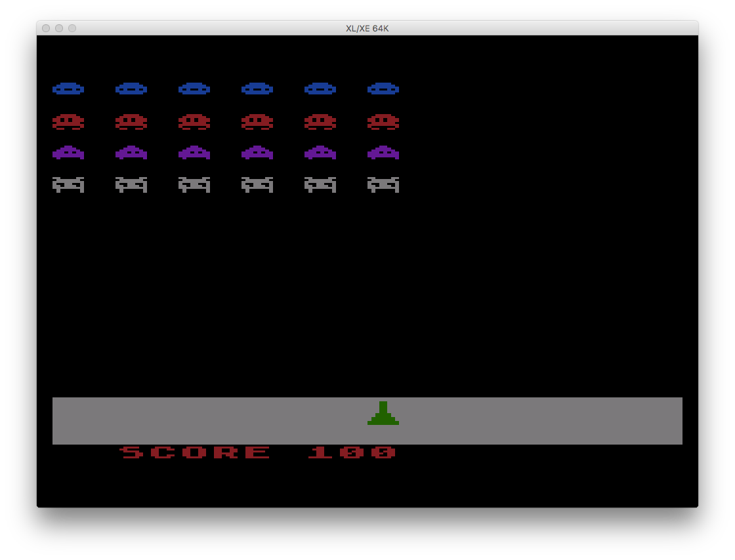The height and width of the screenshot is (560, 735).
Task: Click the sixth red invader from left
Action: pos(383,122)
